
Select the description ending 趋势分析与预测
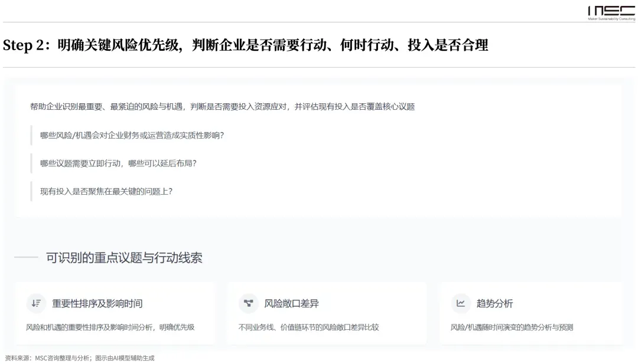coord(512,327)
